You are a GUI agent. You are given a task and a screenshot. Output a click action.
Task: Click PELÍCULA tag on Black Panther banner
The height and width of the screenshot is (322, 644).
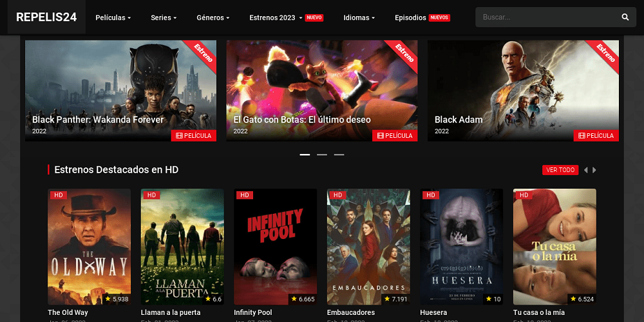(194, 135)
